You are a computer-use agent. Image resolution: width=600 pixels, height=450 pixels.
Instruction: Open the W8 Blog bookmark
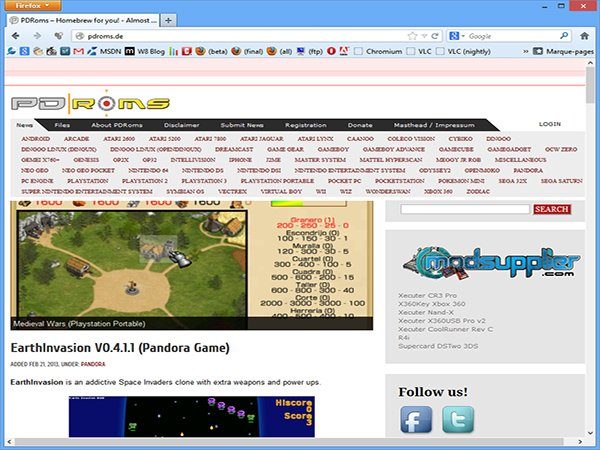click(x=145, y=51)
